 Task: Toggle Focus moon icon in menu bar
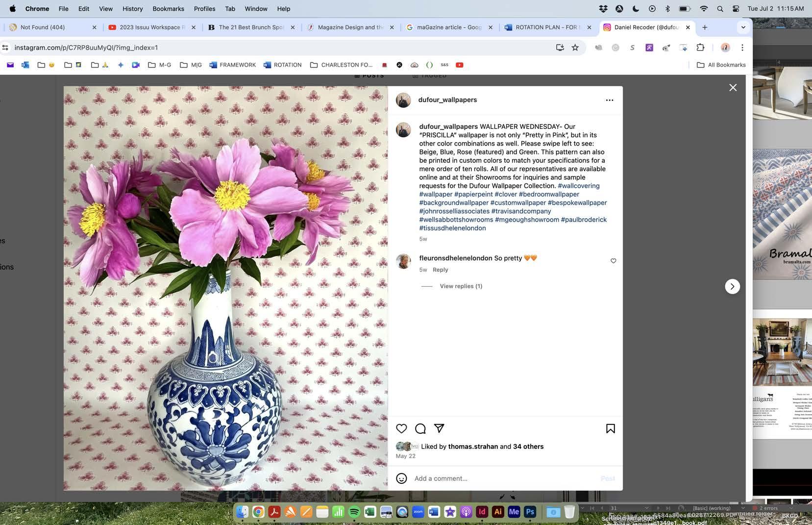point(636,9)
